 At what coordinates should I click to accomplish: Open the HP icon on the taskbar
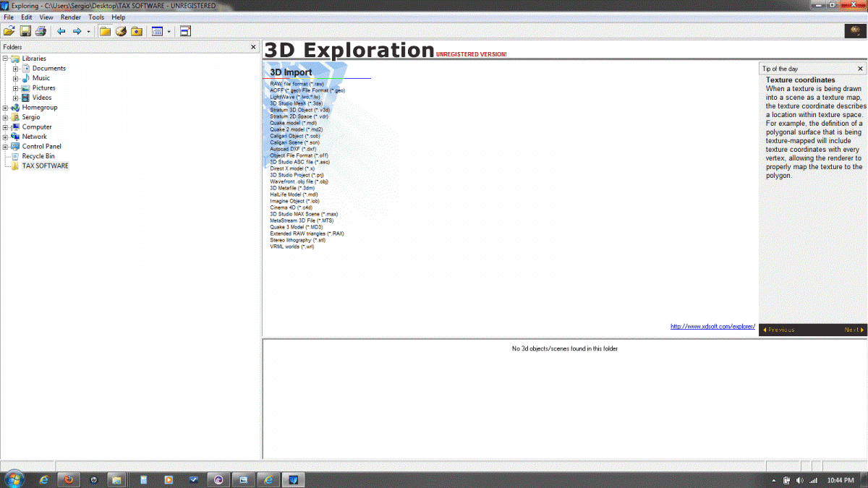coord(93,480)
